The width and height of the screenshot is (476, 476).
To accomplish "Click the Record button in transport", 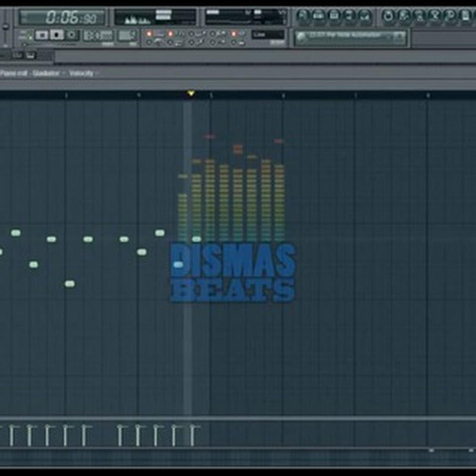I will (x=71, y=35).
